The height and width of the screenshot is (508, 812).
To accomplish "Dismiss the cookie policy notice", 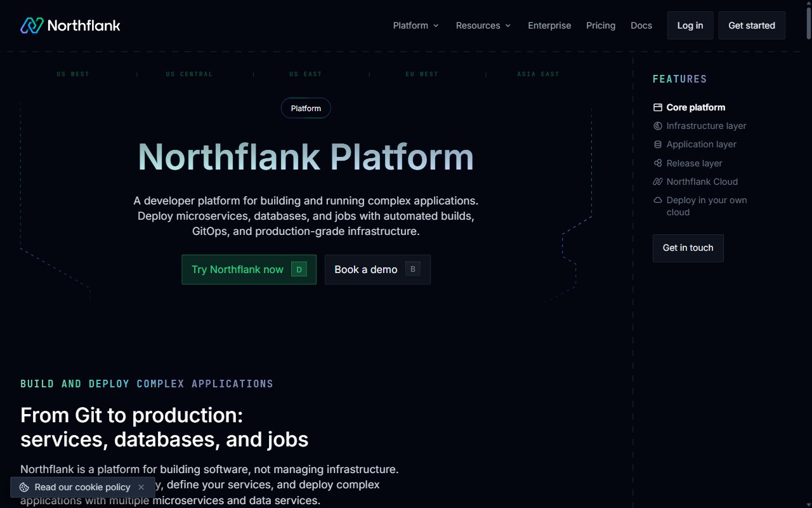I will tap(141, 487).
